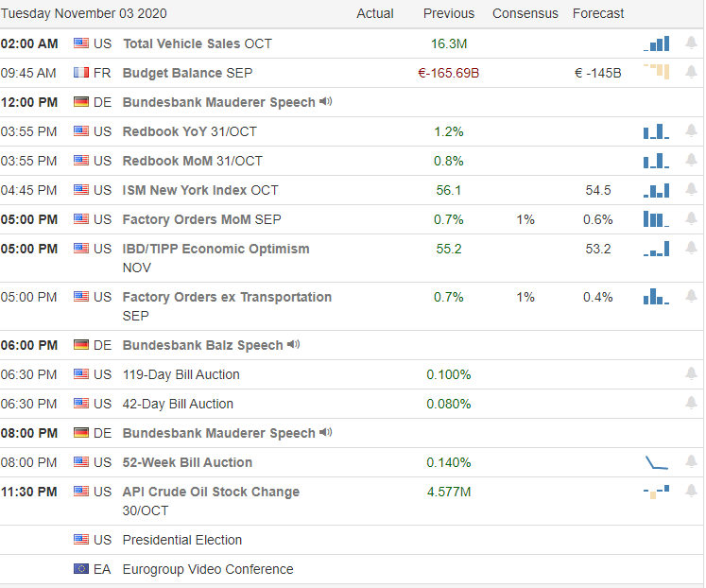The width and height of the screenshot is (706, 588).
Task: Click the Tuesday November 03 2020 date header
Action: pyautogui.click(x=83, y=13)
